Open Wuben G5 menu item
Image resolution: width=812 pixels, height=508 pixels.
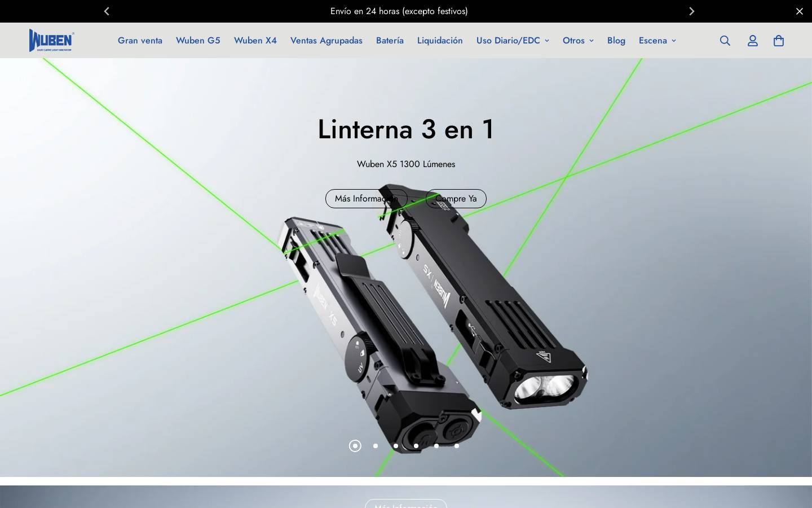point(198,41)
